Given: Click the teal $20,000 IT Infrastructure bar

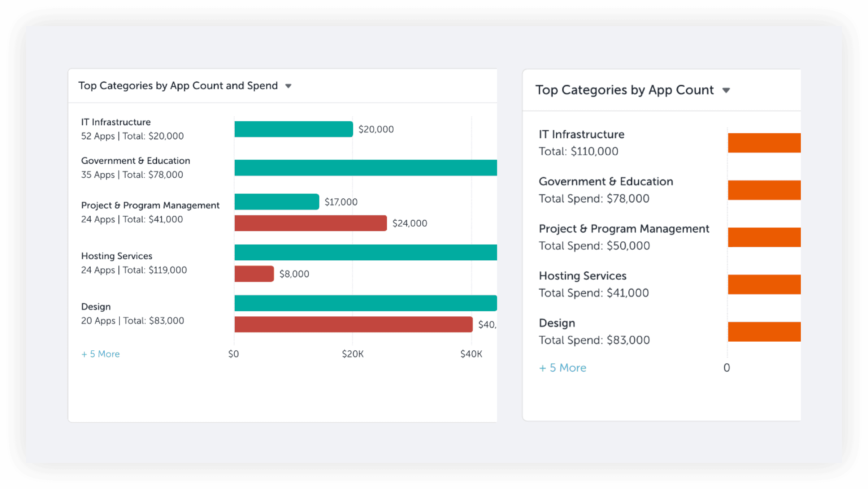Looking at the screenshot, I should (x=293, y=129).
